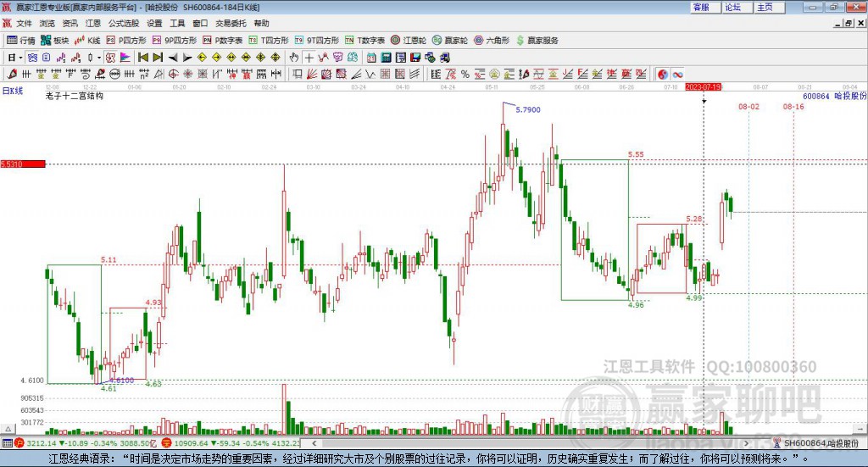Open the 公式选股 menu

click(x=124, y=23)
